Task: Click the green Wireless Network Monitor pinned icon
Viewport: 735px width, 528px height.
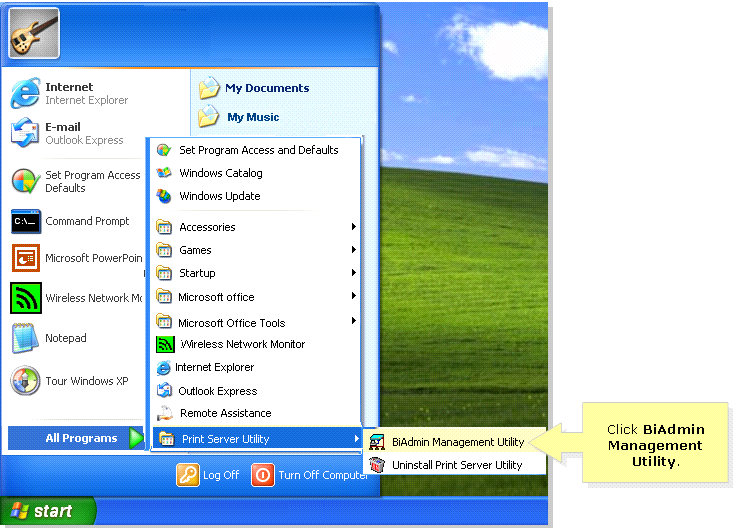Action: (x=26, y=298)
